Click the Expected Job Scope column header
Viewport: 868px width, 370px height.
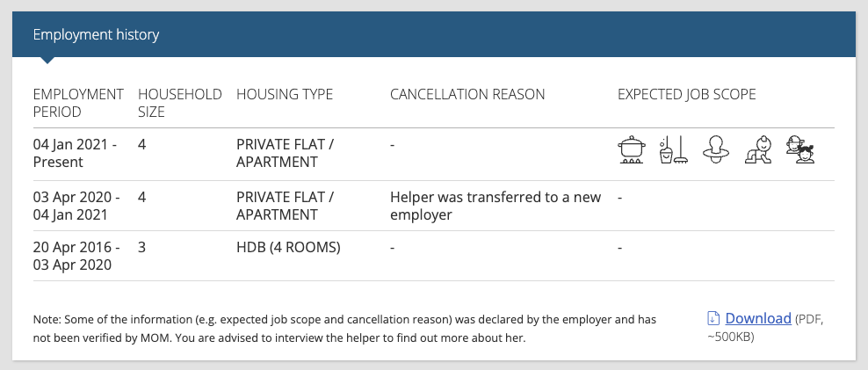(686, 94)
